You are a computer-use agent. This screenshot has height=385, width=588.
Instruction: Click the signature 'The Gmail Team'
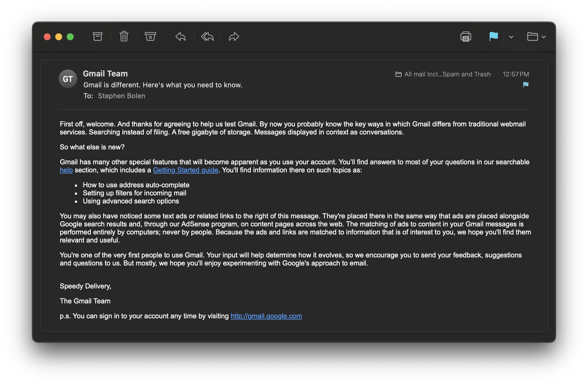[85, 301]
